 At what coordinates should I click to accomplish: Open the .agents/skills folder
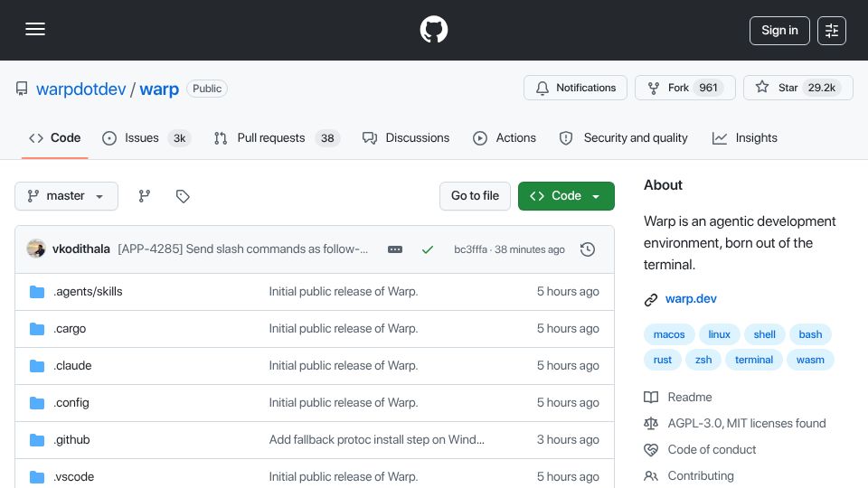click(x=88, y=292)
